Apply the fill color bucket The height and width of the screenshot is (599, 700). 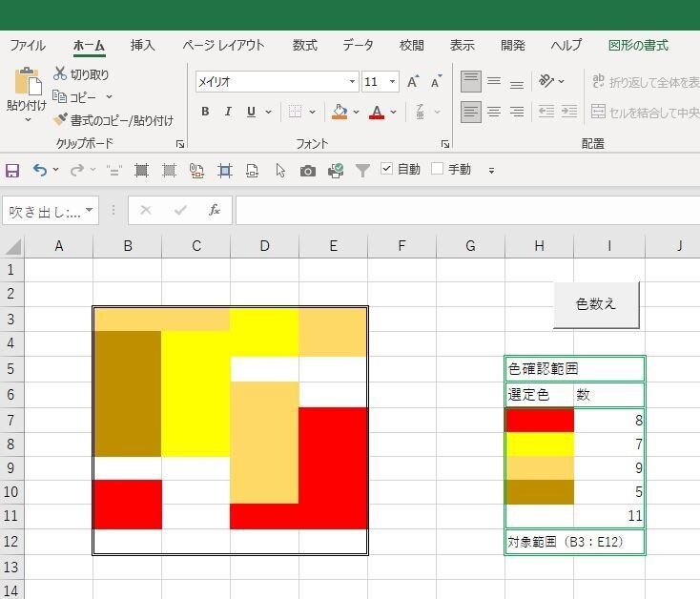[x=340, y=112]
